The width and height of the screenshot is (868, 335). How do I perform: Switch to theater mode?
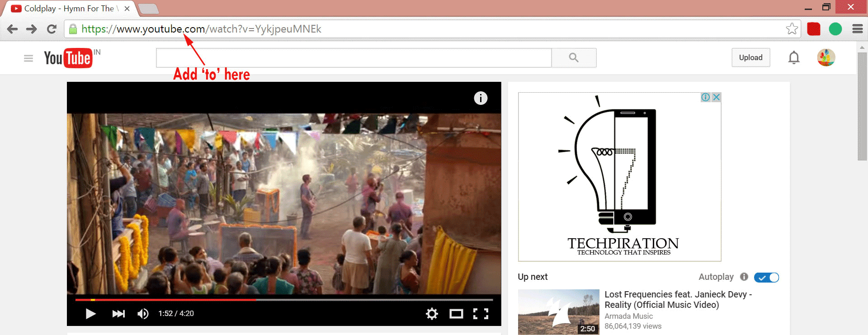click(x=456, y=314)
